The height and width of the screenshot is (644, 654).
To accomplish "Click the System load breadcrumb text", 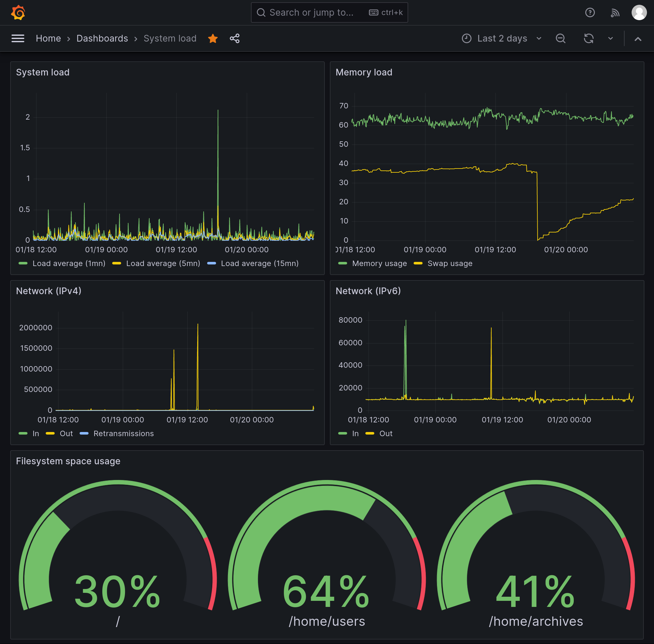I will coord(170,39).
